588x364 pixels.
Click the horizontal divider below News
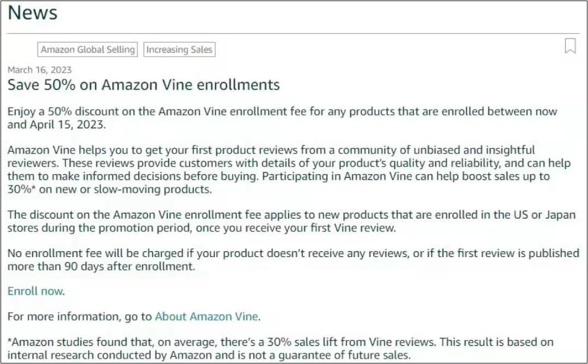293,34
